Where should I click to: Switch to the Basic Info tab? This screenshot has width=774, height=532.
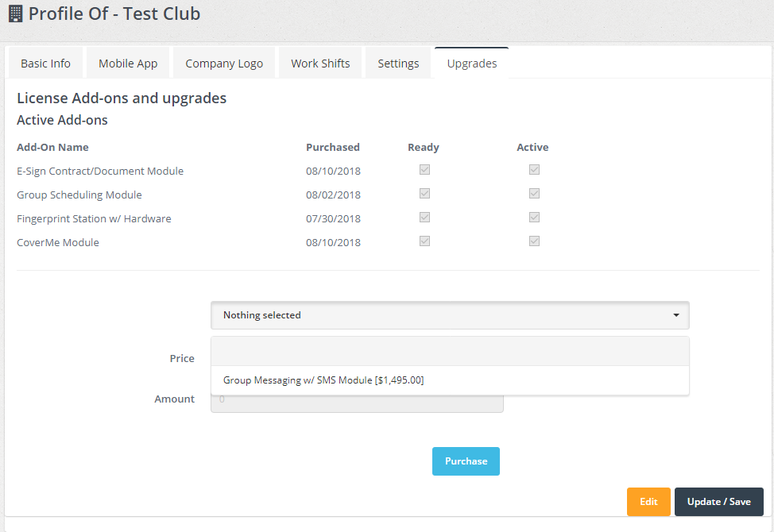tap(45, 64)
